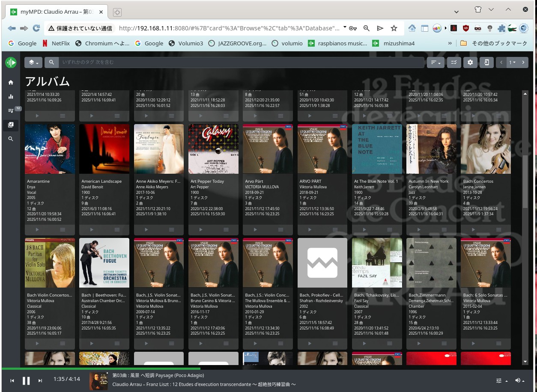Expand the sort order dropdown
Viewport: 537px width, 392px height.
436,62
